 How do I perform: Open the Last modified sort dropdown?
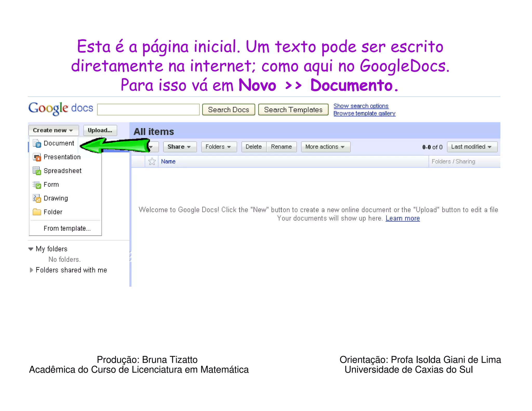[x=472, y=147]
